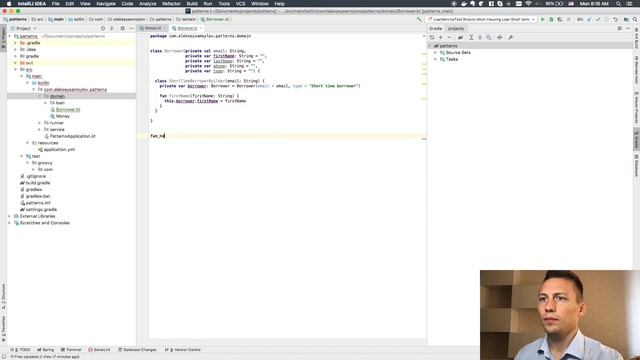This screenshot has width=640, height=360.
Task: Toggle Gradle offline mode icon
Action: coord(500,38)
